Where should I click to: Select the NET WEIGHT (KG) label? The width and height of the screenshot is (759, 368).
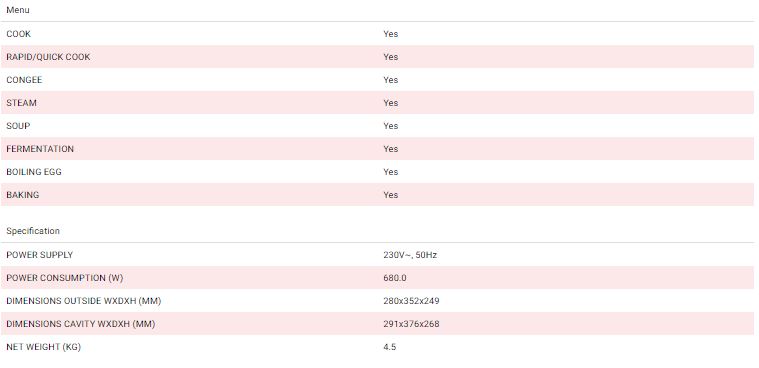(44, 347)
